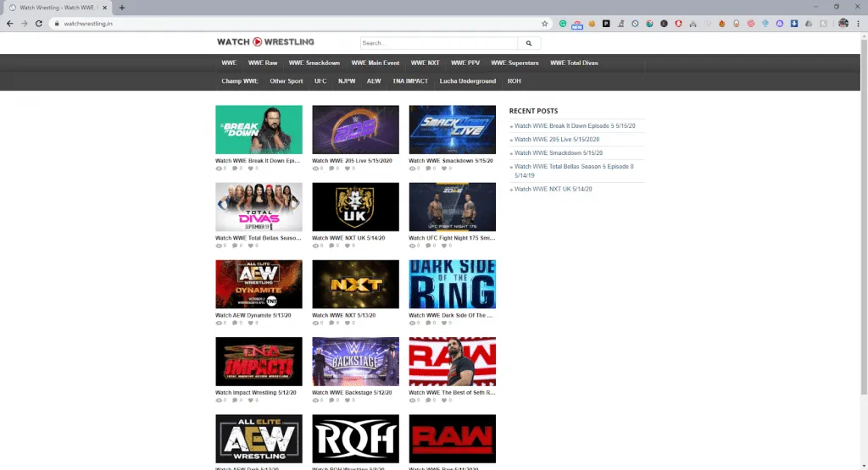The height and width of the screenshot is (470, 868).
Task: Open the TNA Impact thumbnail
Action: click(x=259, y=362)
